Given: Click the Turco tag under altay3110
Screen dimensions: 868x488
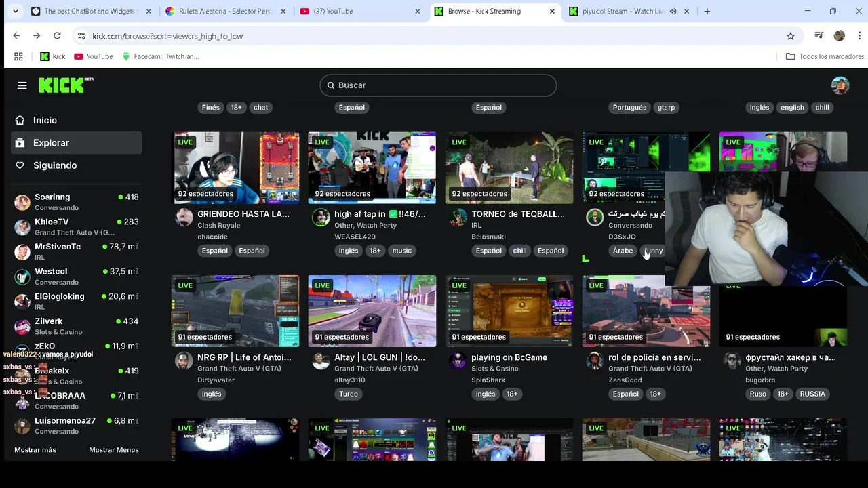Looking at the screenshot, I should 349,394.
